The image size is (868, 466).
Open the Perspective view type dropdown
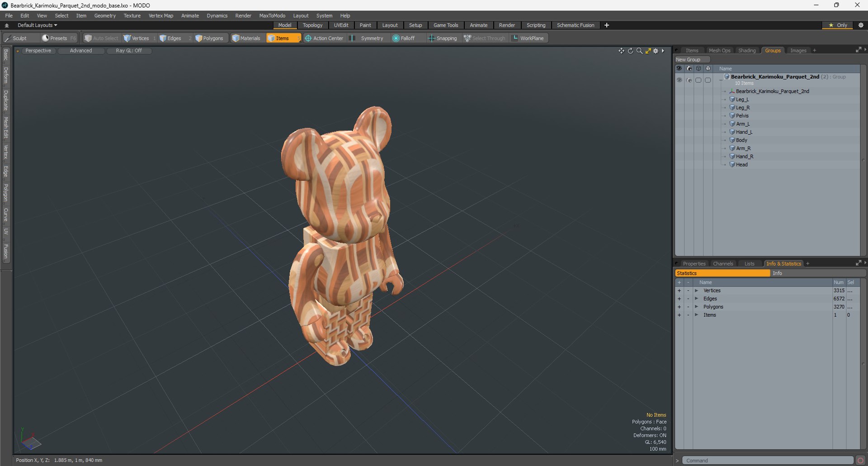(x=38, y=51)
